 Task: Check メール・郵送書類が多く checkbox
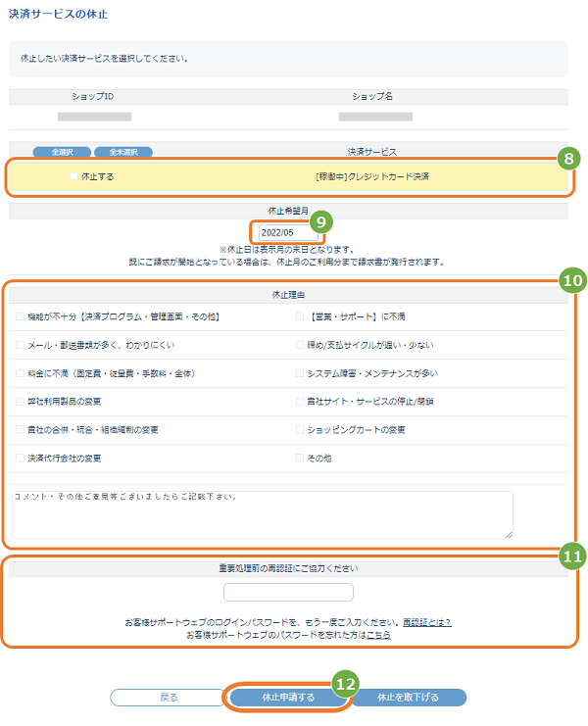(20, 345)
